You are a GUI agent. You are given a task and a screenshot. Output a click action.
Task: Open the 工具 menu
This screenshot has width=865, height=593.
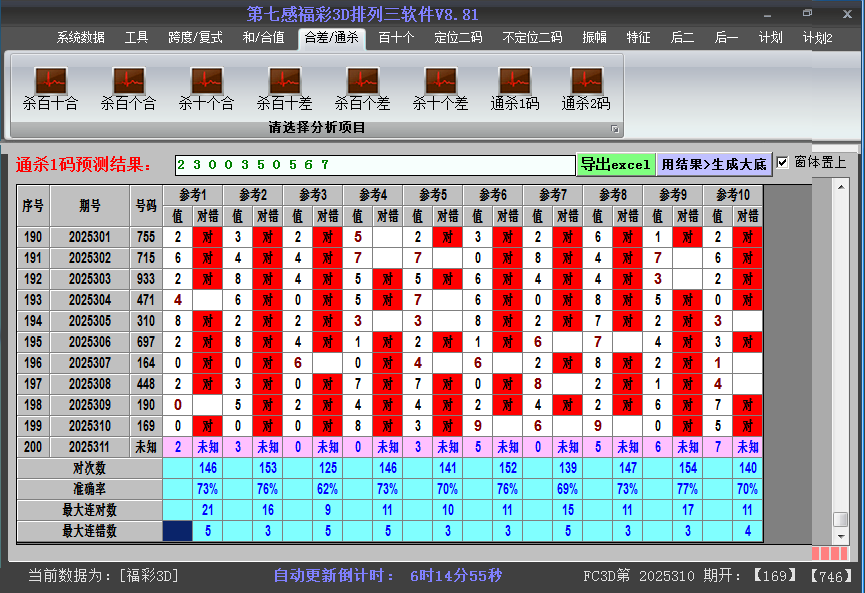pyautogui.click(x=136, y=36)
